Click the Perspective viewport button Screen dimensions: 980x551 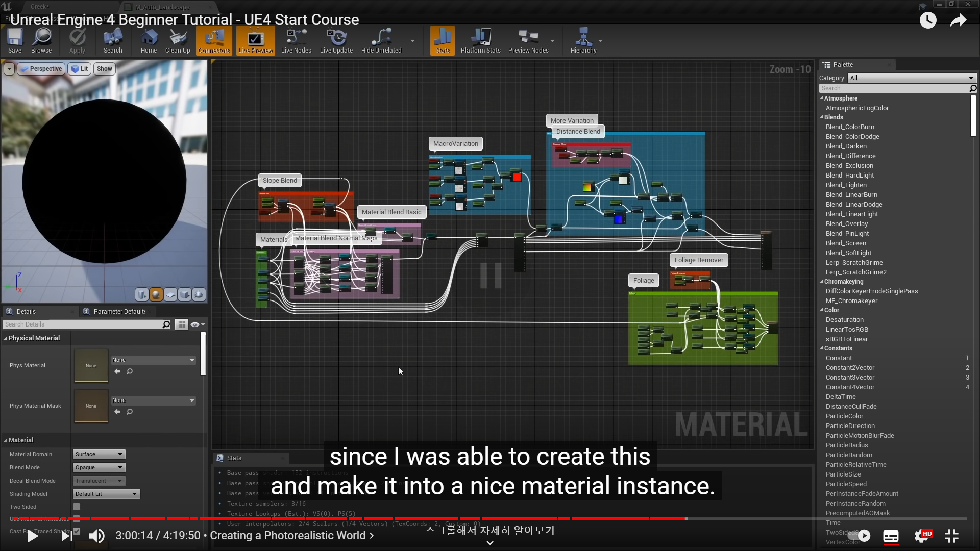[41, 69]
